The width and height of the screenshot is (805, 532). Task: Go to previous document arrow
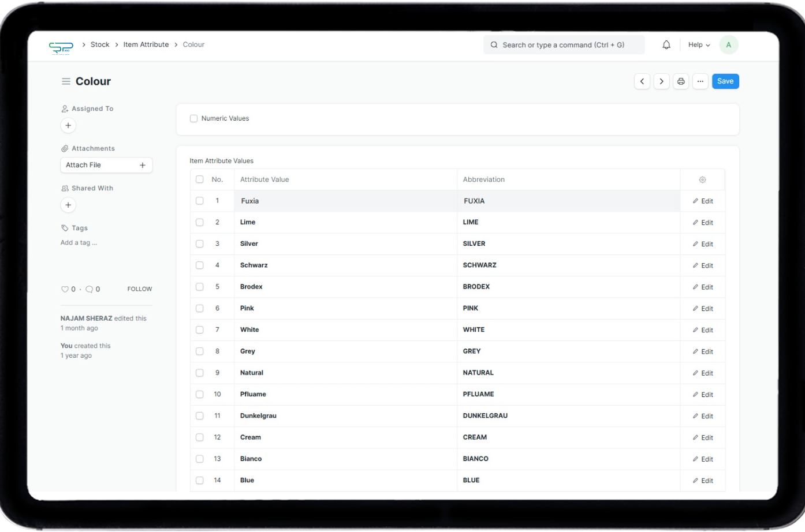click(642, 81)
